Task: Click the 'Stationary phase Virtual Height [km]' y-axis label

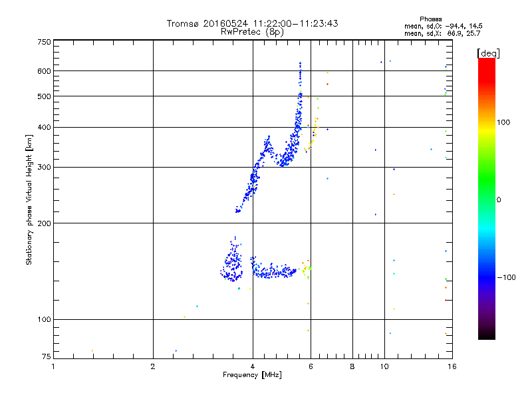Action: pyautogui.click(x=29, y=200)
